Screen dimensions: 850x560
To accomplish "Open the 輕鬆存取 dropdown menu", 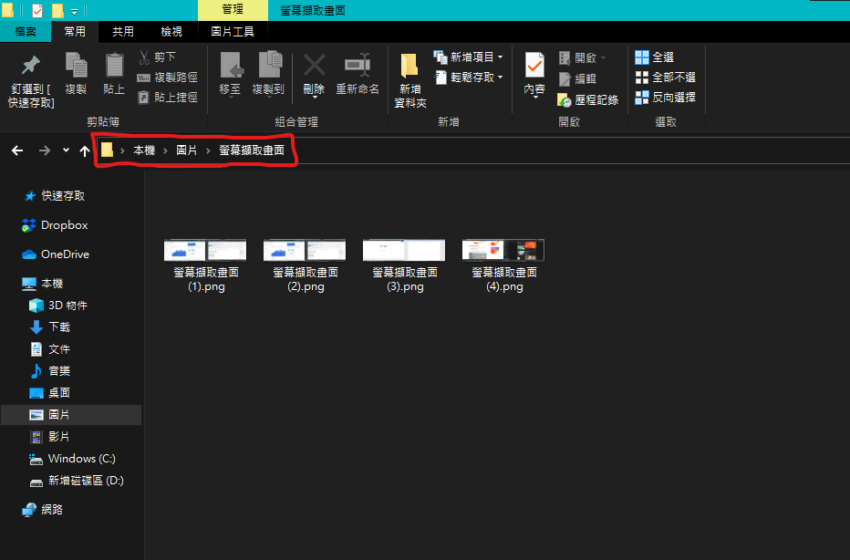I will pos(500,77).
